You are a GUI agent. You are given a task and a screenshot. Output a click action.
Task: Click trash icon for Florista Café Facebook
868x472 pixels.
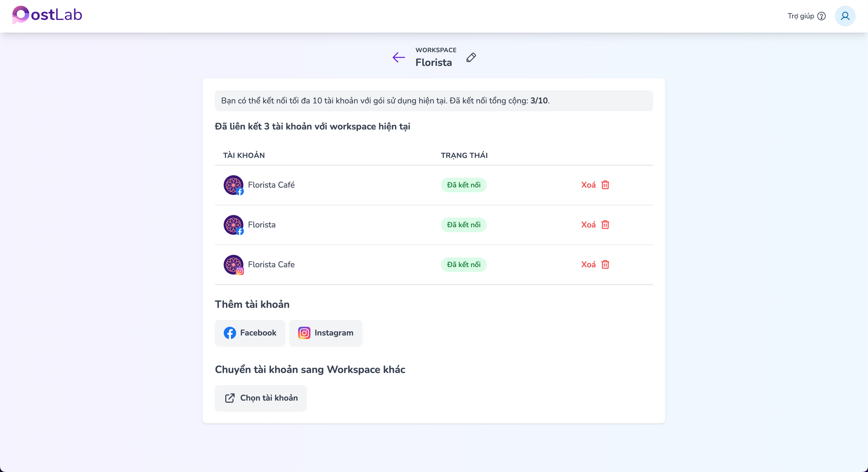pyautogui.click(x=605, y=185)
